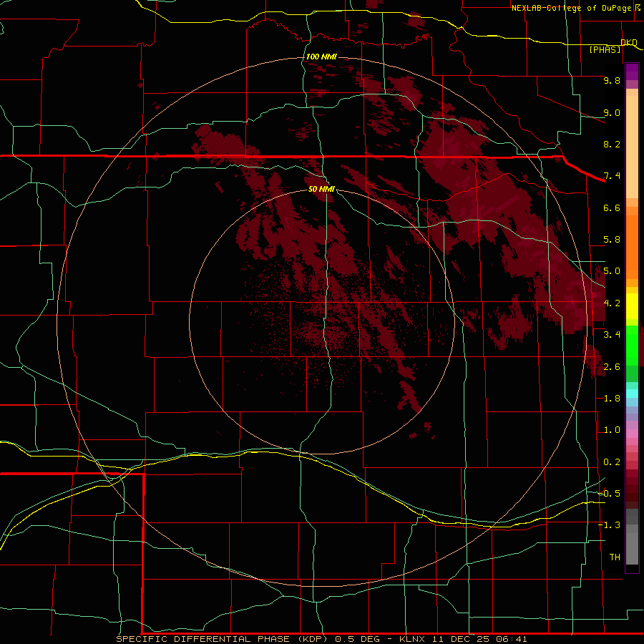644x644 pixels.
Task: Click the 8.2 color scale value
Action: tap(612, 144)
